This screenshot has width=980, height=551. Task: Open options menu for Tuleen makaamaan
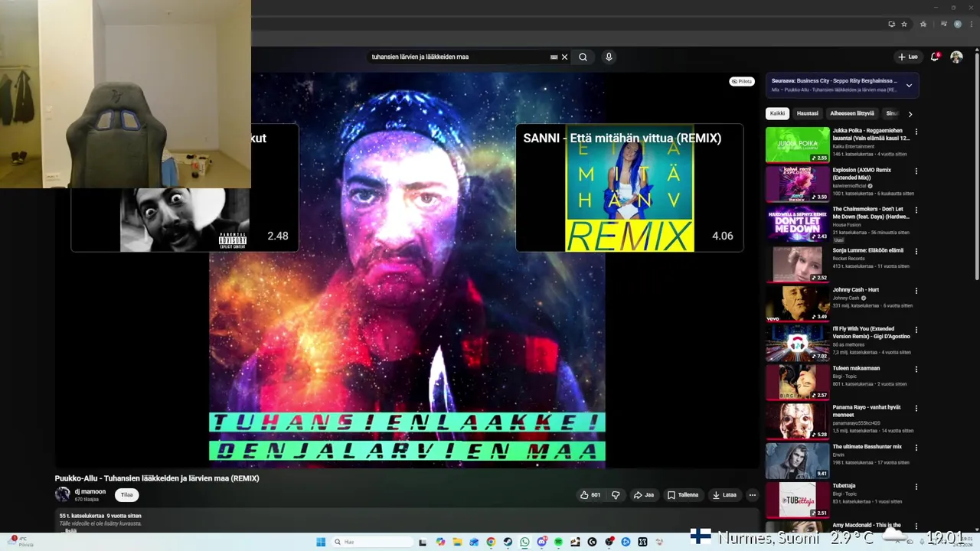916,369
